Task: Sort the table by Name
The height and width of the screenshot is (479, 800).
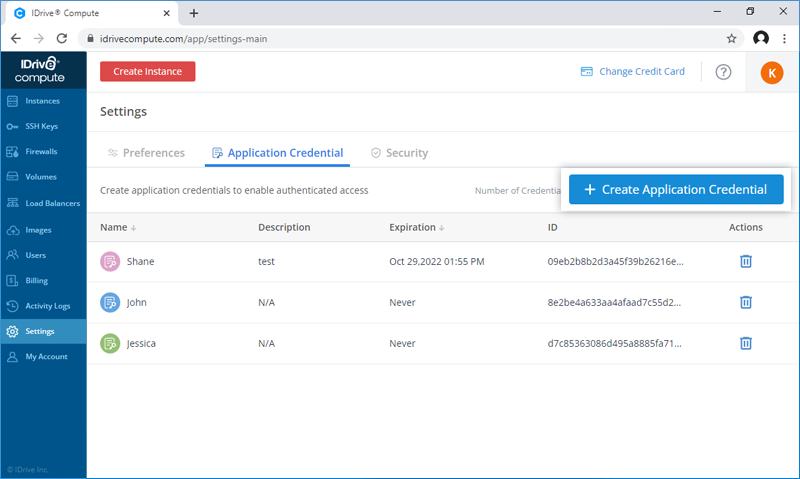Action: pos(118,228)
